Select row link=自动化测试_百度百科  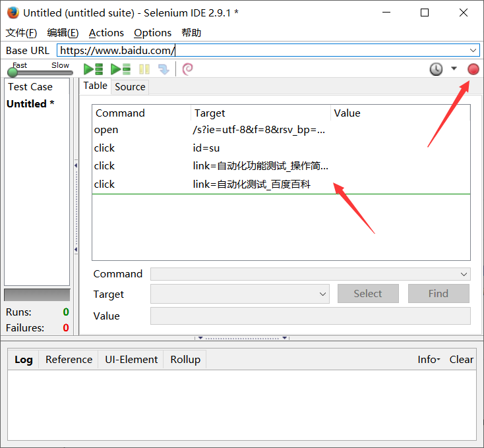pyautogui.click(x=281, y=184)
